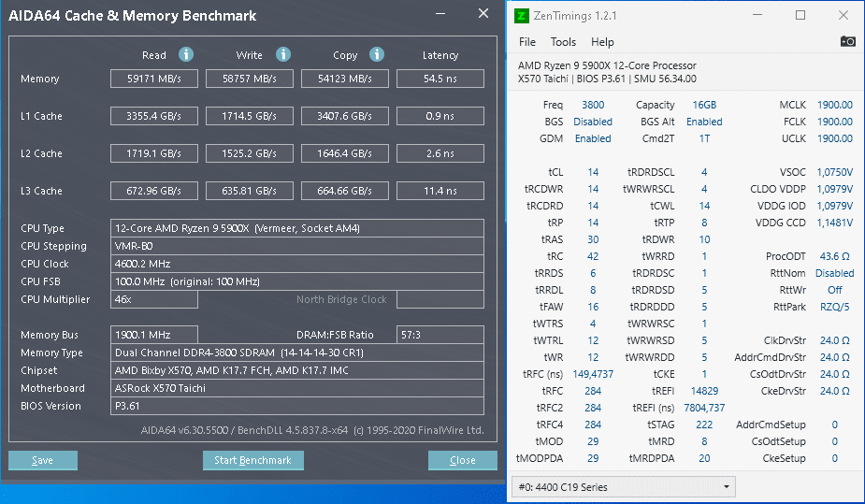This screenshot has height=504, width=865.
Task: Click the L3 Cache Write value 635.81 GB/s
Action: [x=250, y=191]
